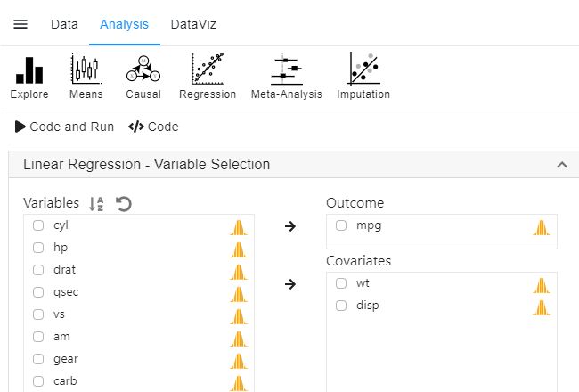Toggle the mpg outcome checkbox
579x392 pixels.
point(341,225)
